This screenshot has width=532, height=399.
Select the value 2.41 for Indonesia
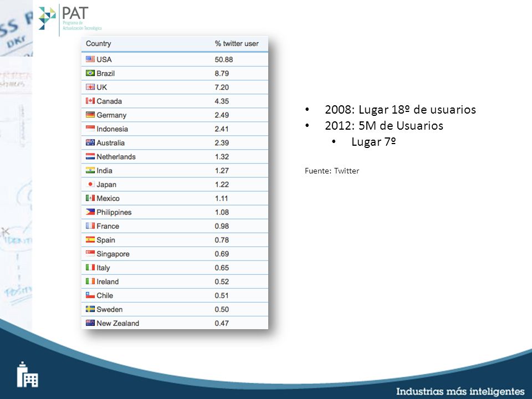222,129
